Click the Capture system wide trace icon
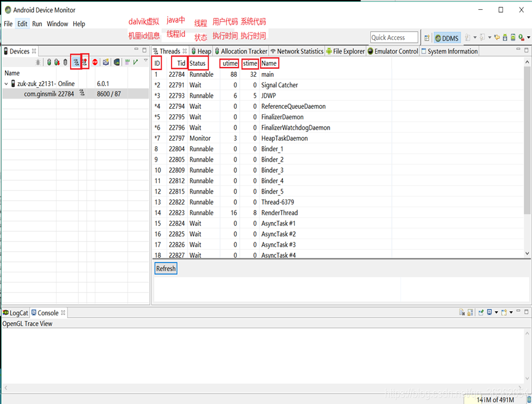The width and height of the screenshot is (532, 404). 127,62
